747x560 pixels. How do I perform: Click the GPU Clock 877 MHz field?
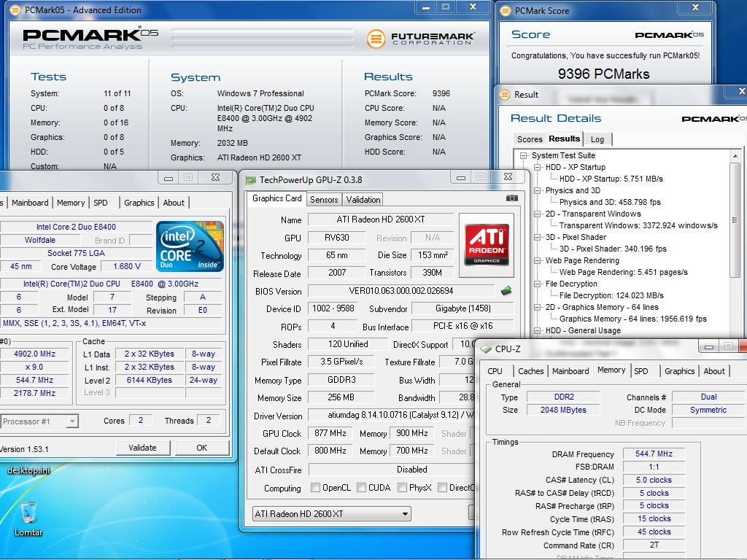click(x=330, y=433)
